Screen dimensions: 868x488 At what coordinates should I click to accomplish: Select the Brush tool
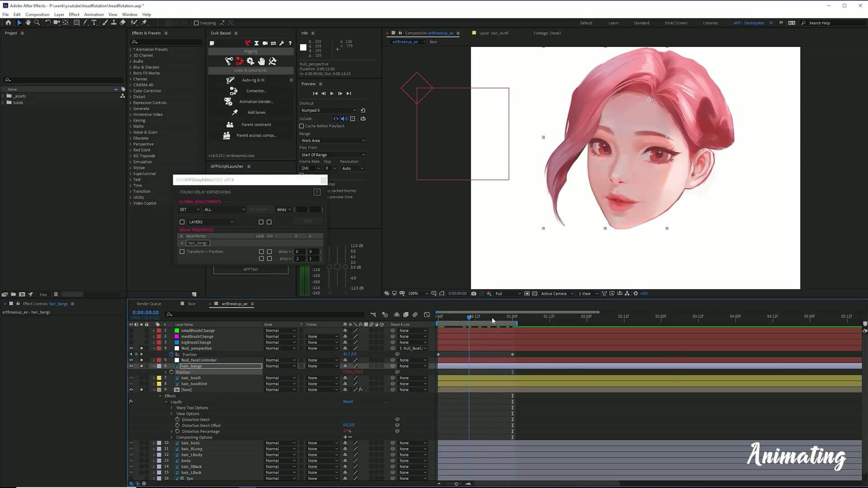[105, 23]
